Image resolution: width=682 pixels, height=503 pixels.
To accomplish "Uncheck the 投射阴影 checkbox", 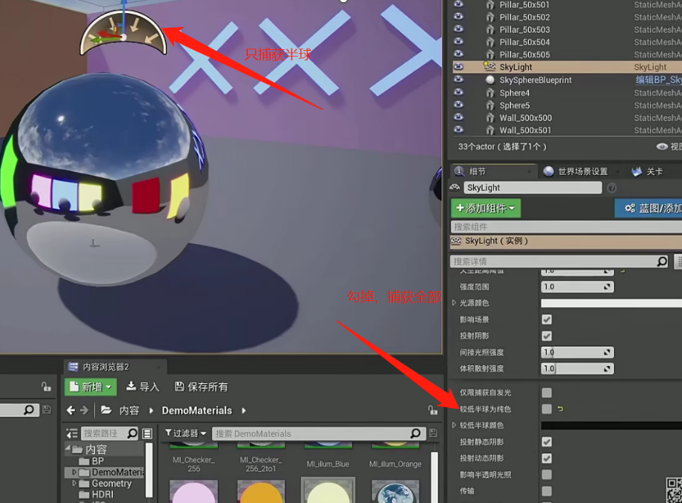I will [547, 336].
